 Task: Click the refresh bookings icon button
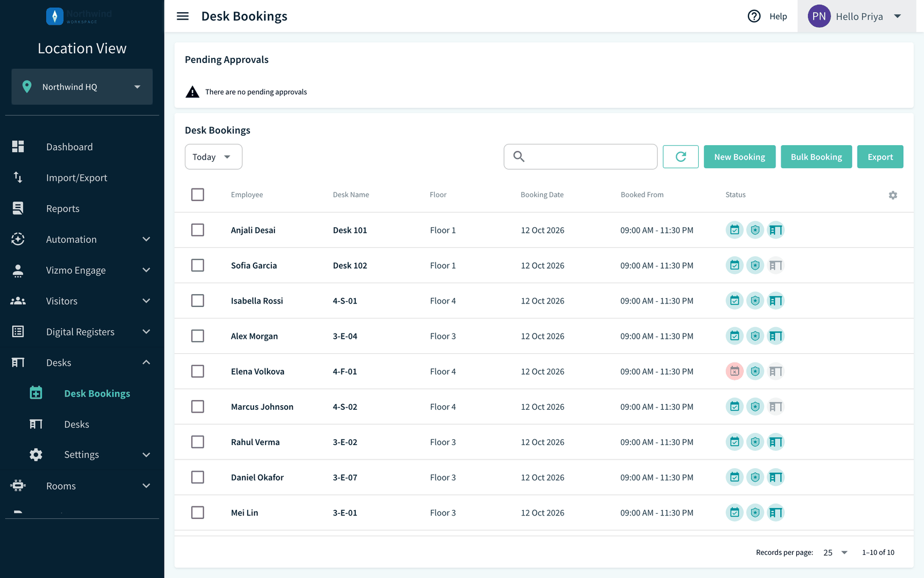[681, 157]
